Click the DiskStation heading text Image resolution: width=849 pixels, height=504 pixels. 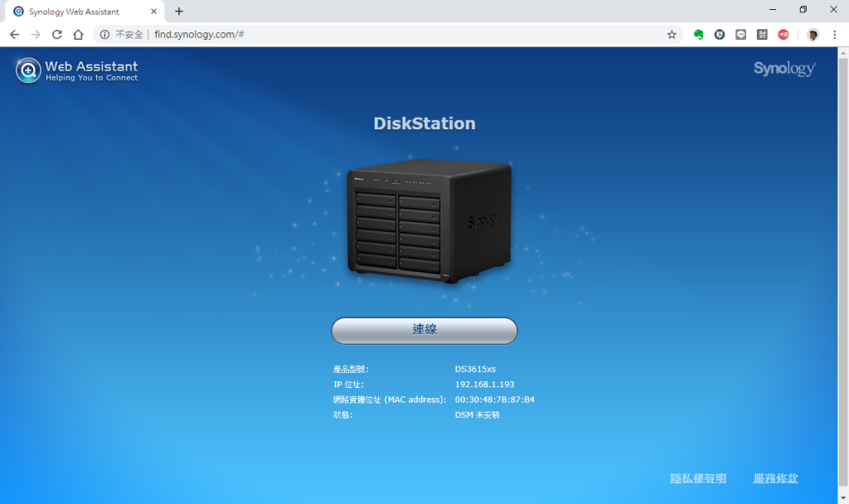click(x=424, y=124)
